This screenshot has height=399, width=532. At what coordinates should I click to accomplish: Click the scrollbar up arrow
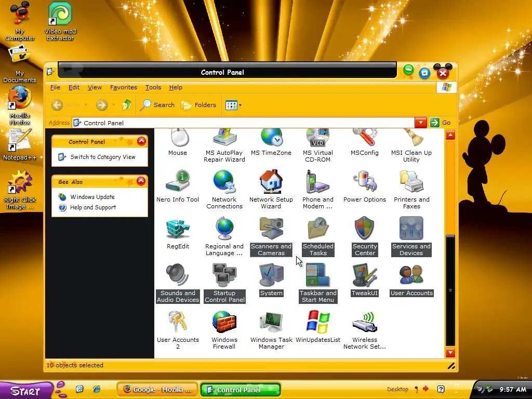450,136
